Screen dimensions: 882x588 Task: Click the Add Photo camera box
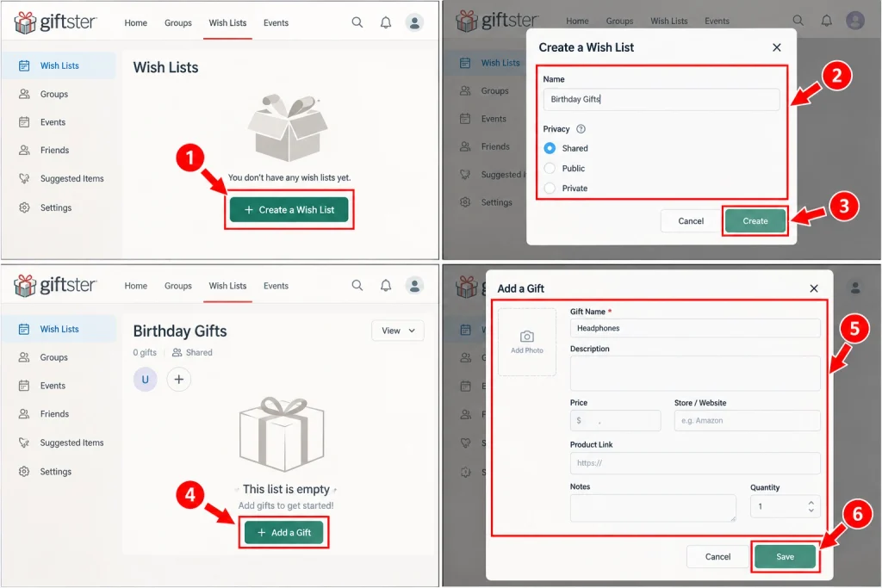[527, 342]
